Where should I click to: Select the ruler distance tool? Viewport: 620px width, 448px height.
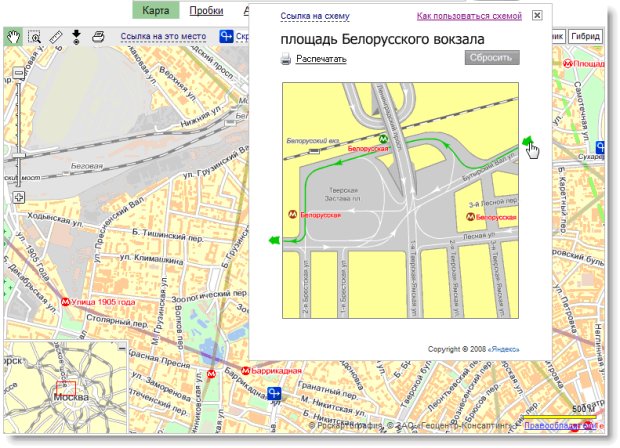pyautogui.click(x=56, y=37)
